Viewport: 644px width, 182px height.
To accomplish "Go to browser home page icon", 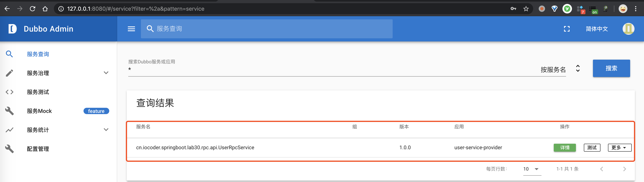I will coord(45,9).
